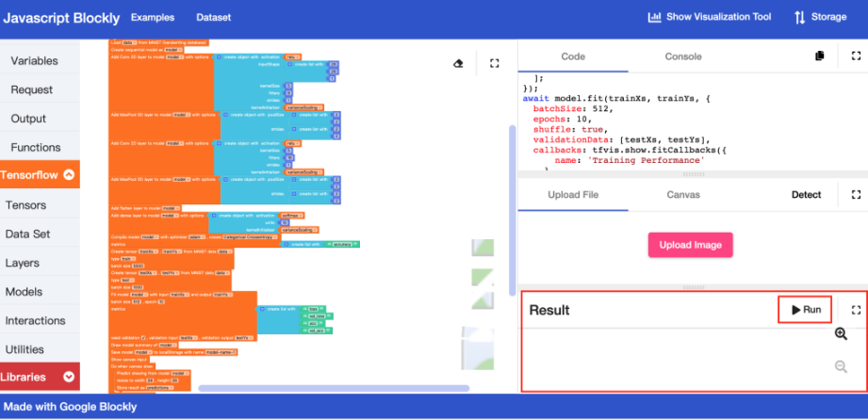Run the program with Run button
Image resolution: width=868 pixels, height=420 pixels.
(x=806, y=310)
